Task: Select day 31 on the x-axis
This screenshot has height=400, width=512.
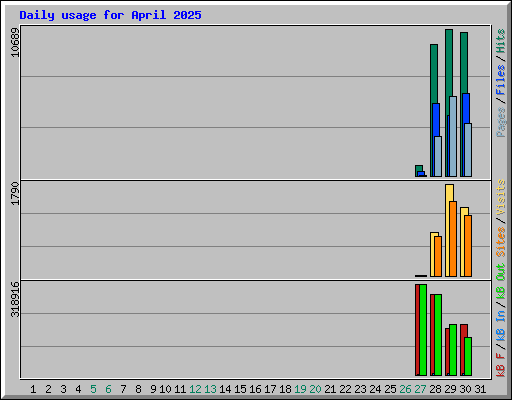Action: (480, 389)
